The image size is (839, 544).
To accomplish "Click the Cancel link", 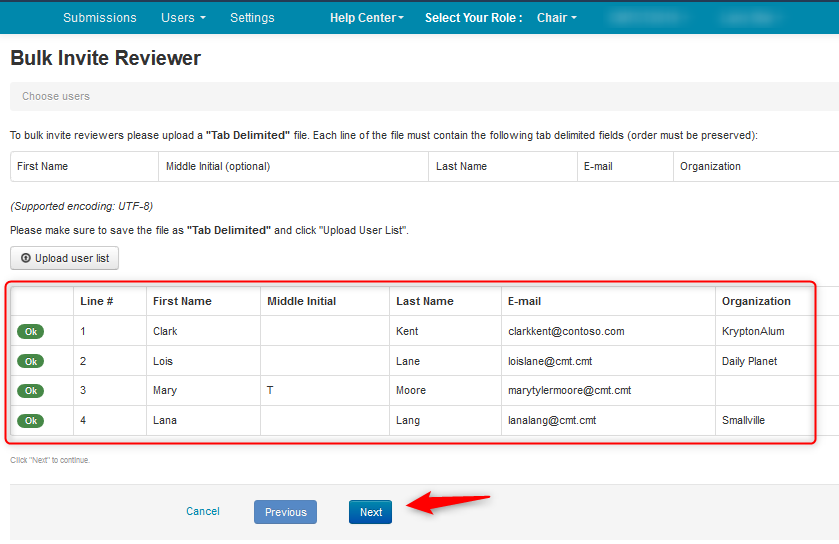I will [x=203, y=511].
